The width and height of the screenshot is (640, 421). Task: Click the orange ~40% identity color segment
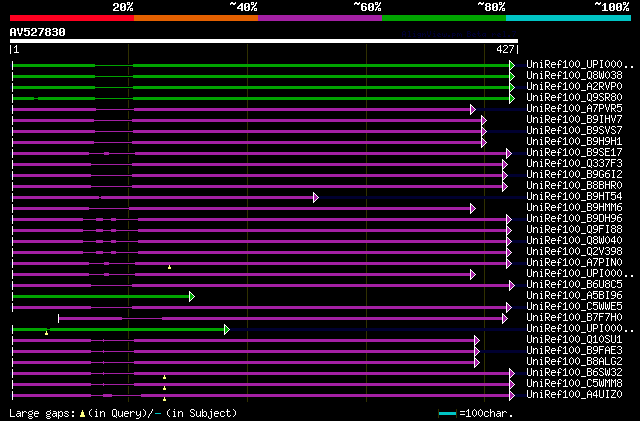pos(196,18)
